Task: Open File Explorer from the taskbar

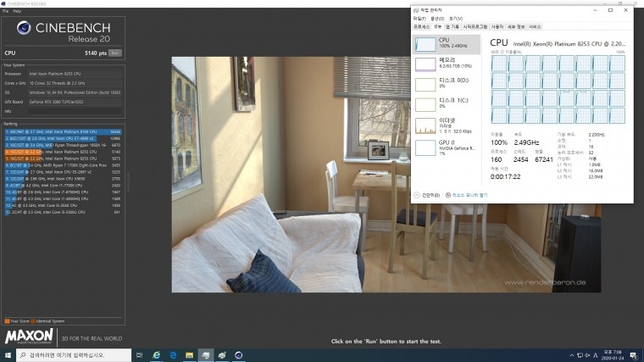Action: tap(189, 355)
